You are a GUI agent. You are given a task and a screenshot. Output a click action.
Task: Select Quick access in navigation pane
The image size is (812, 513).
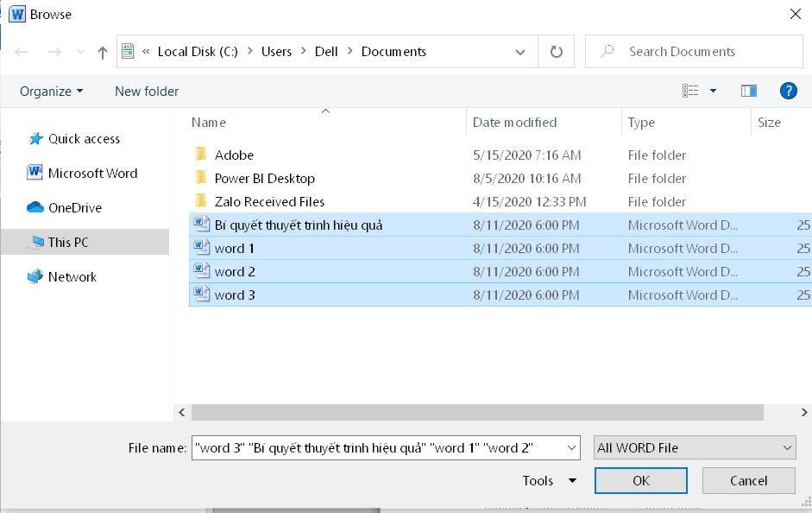[x=84, y=139]
